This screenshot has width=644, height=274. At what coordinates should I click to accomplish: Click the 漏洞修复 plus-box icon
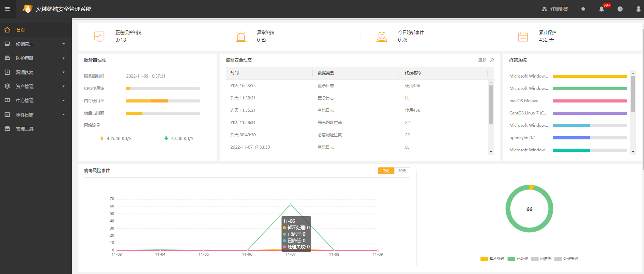(7, 72)
